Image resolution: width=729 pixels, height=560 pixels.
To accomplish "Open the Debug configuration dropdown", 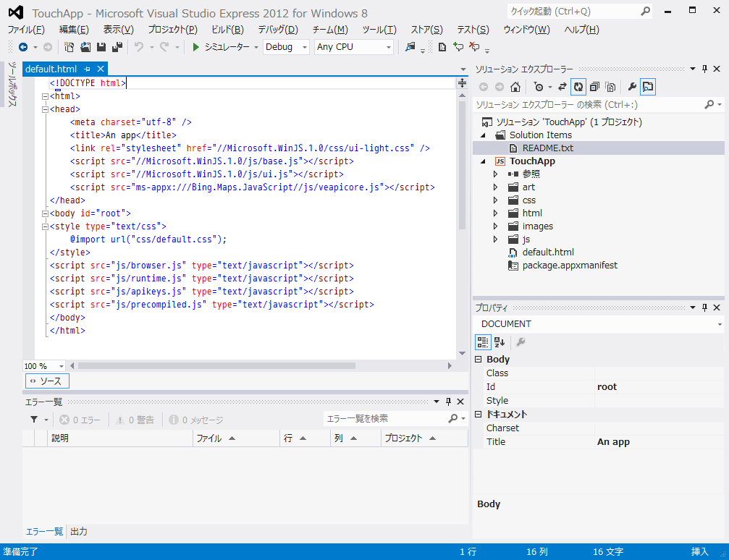I will coord(286,47).
